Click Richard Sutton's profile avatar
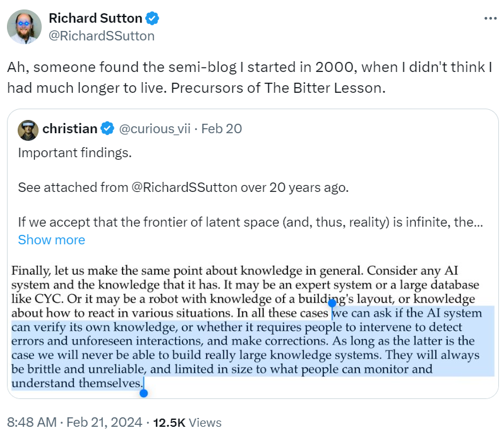Image resolution: width=504 pixels, height=435 pixels. click(25, 27)
